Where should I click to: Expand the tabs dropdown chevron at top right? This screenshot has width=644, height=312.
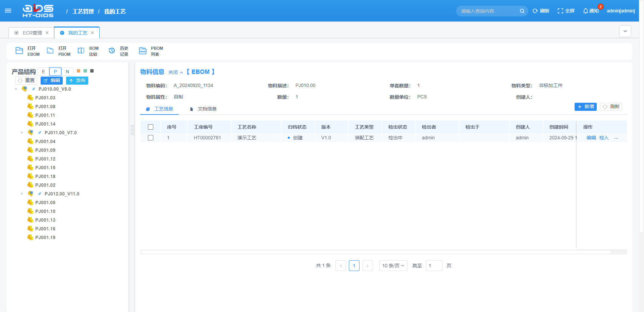[x=625, y=31]
